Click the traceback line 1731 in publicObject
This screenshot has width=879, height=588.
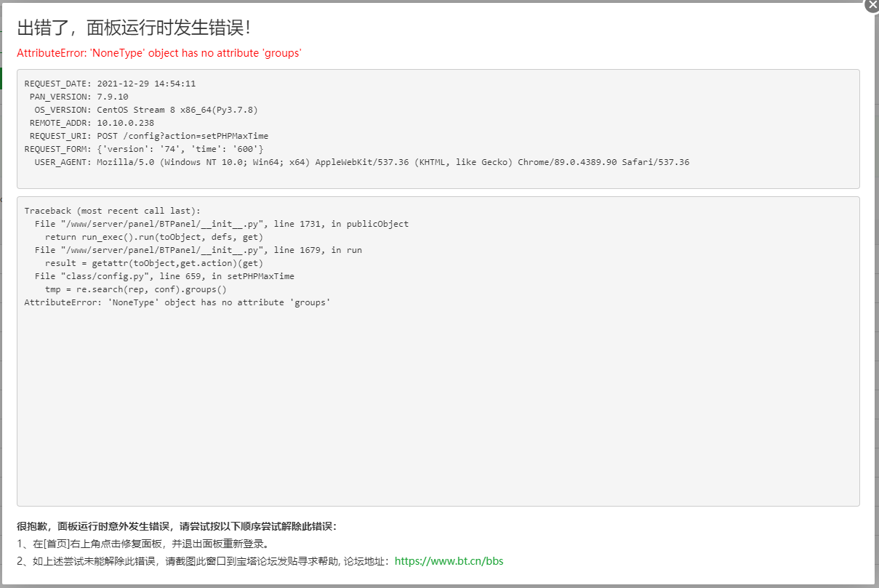pos(222,224)
